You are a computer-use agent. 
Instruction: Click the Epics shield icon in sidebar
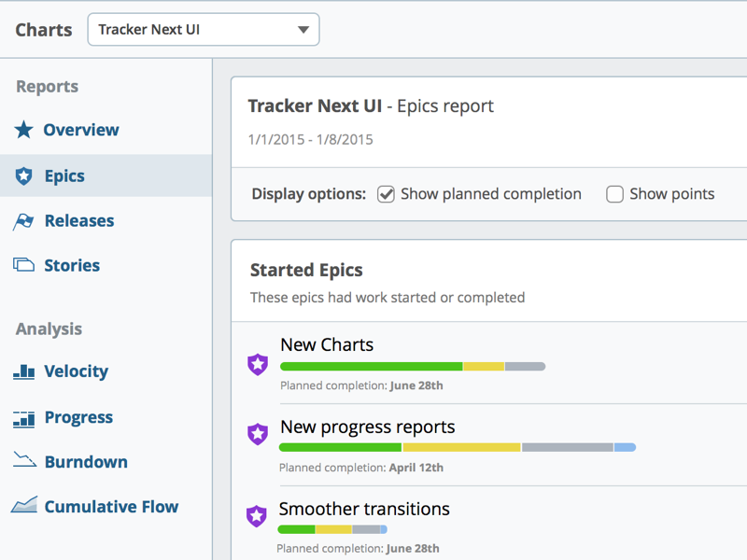(24, 175)
